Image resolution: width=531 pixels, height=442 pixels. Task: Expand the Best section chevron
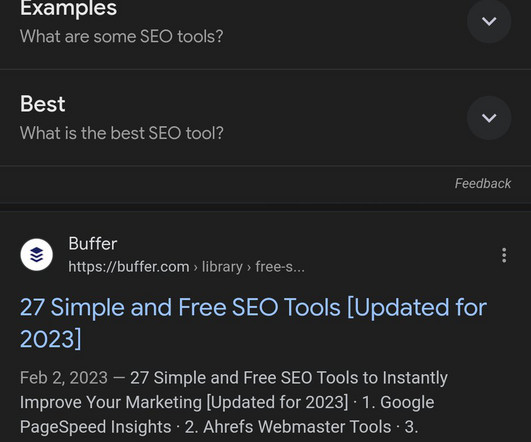489,118
